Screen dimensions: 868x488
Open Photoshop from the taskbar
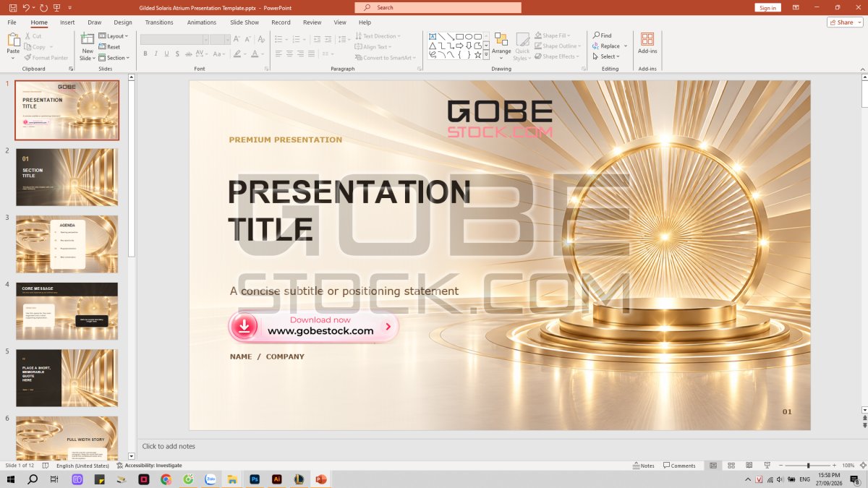click(x=255, y=479)
